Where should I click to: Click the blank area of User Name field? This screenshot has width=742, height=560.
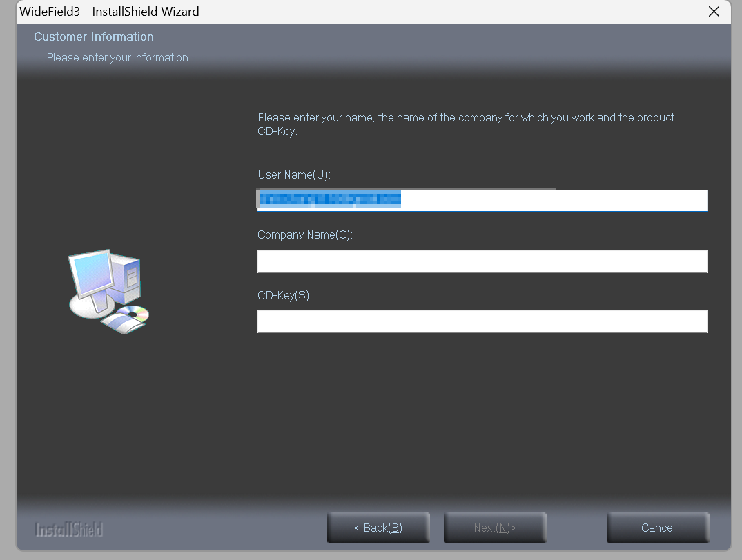(554, 200)
